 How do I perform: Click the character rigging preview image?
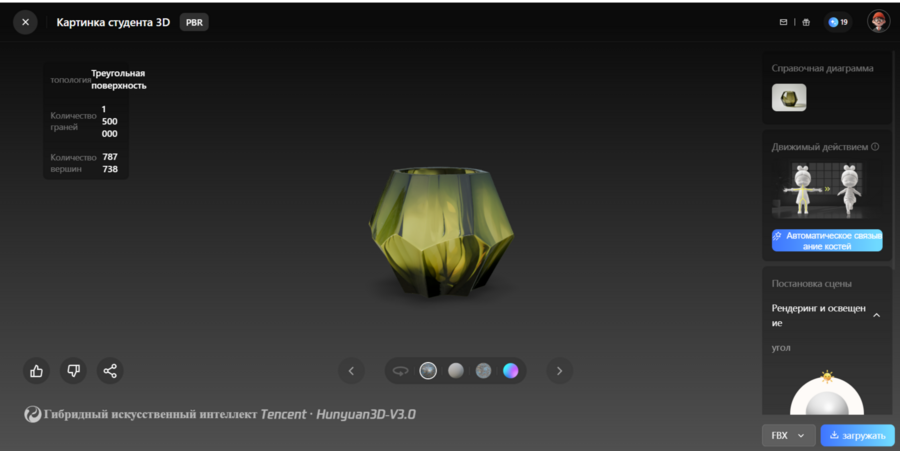827,190
